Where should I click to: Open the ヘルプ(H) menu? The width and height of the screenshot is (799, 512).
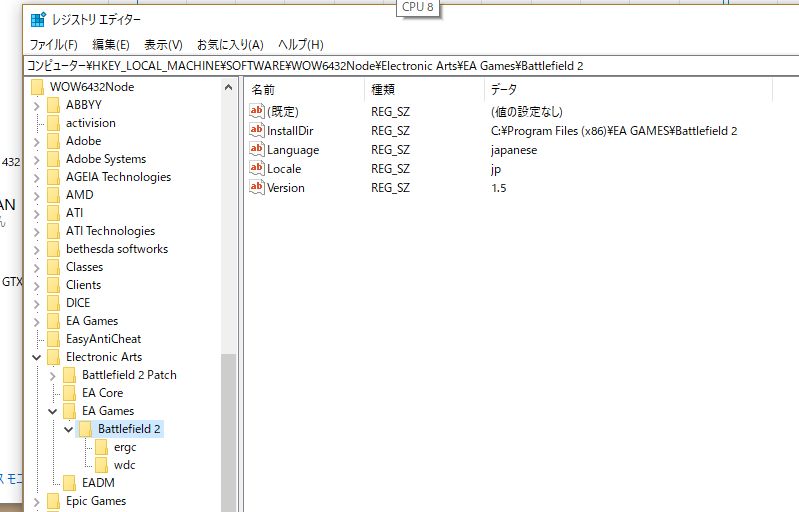300,45
